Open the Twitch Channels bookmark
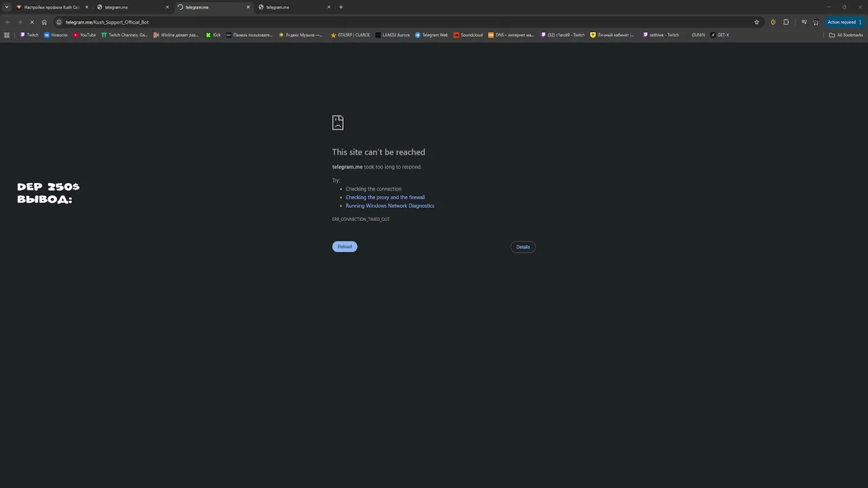Screen dimensions: 868x488 [124, 35]
